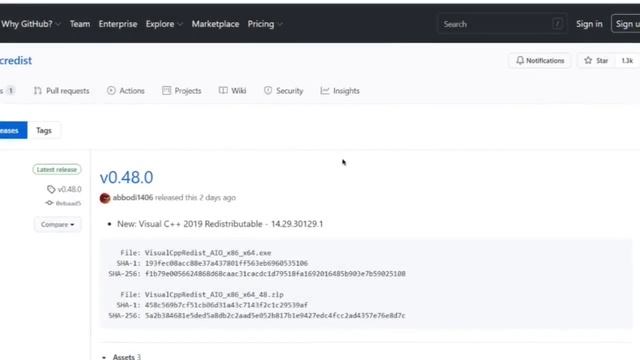Click the SHA-1 hash starting with 458c569
This screenshot has width=640, height=360.
pos(226,305)
